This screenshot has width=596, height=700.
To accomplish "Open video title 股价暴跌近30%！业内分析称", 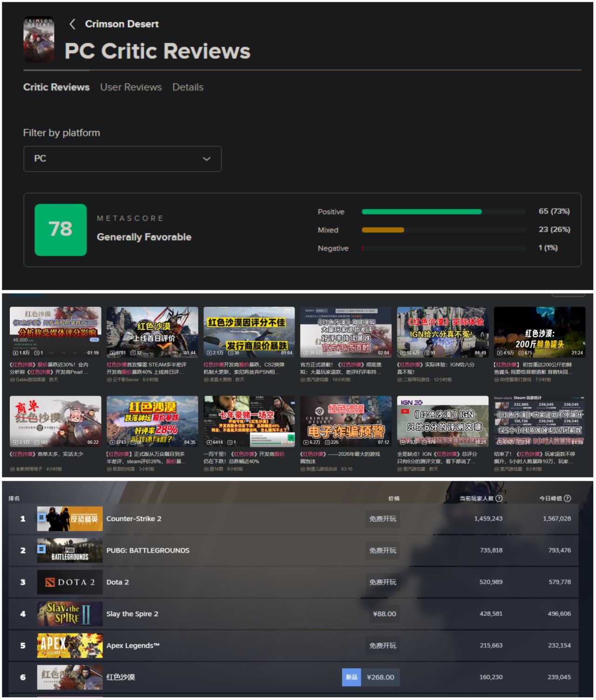I will point(49,368).
